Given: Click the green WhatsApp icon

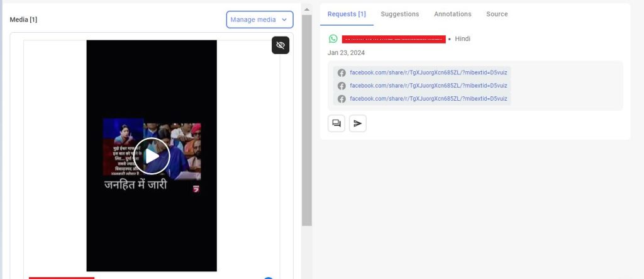Looking at the screenshot, I should (x=333, y=38).
